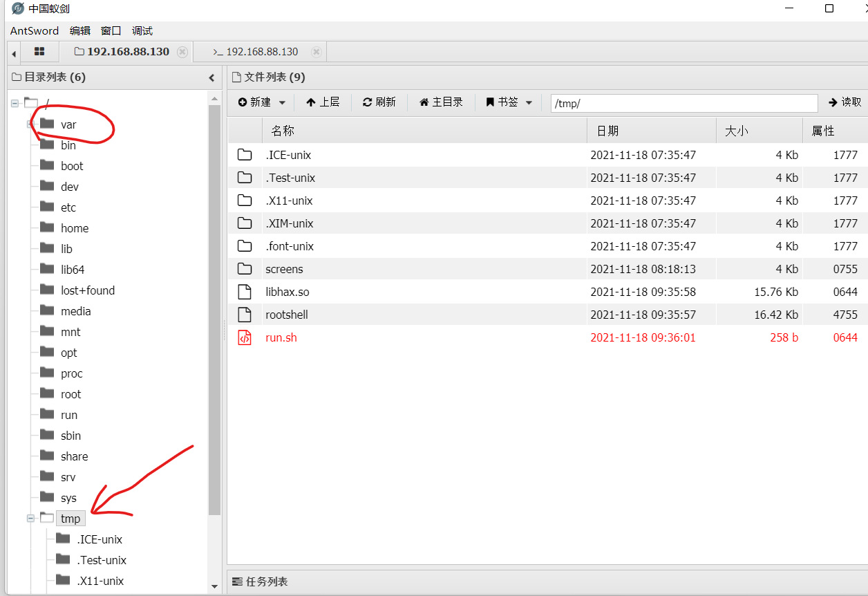Open the AntSword menu
Screen dimensions: 868x596
click(35, 31)
